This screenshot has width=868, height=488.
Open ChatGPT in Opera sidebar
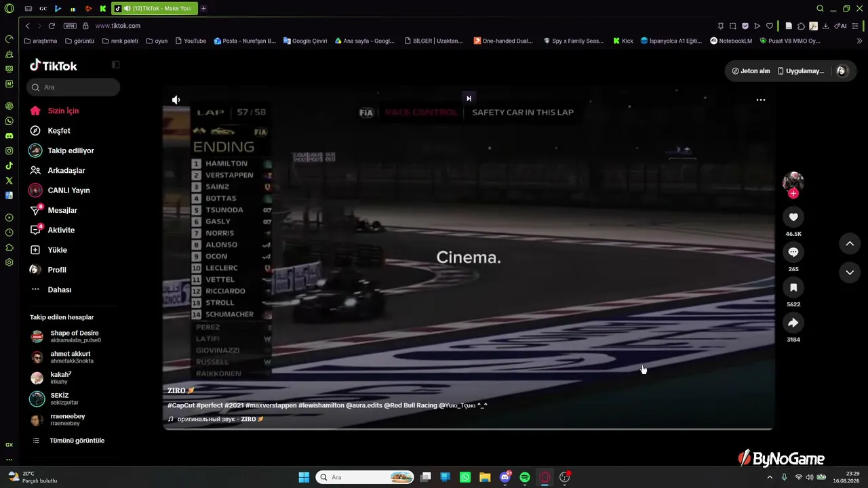(x=9, y=106)
